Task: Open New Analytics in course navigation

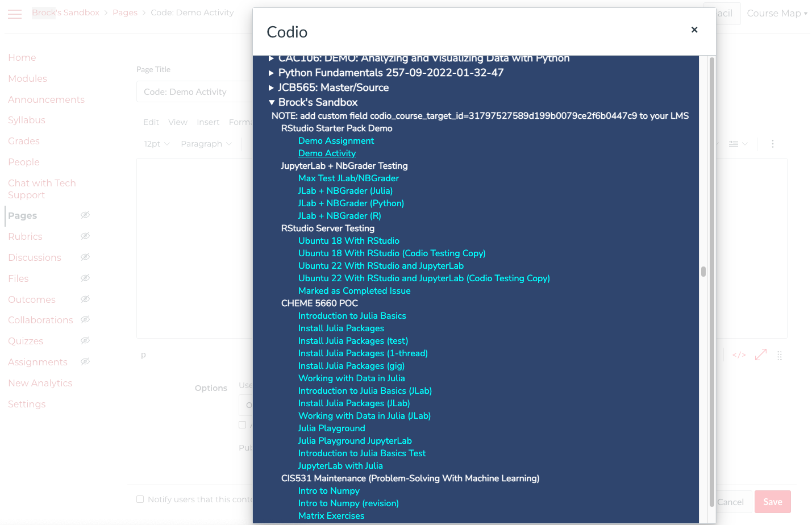Action: 40,383
